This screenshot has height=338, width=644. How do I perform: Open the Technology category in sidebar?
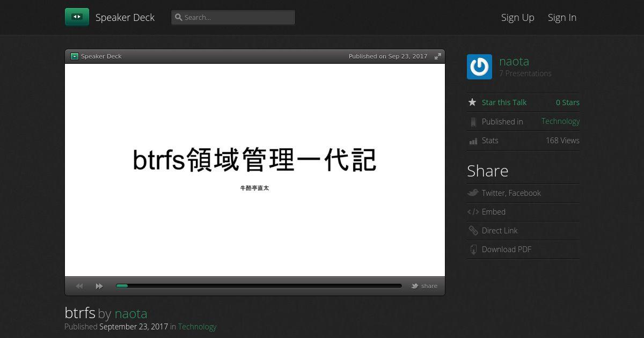pos(560,121)
